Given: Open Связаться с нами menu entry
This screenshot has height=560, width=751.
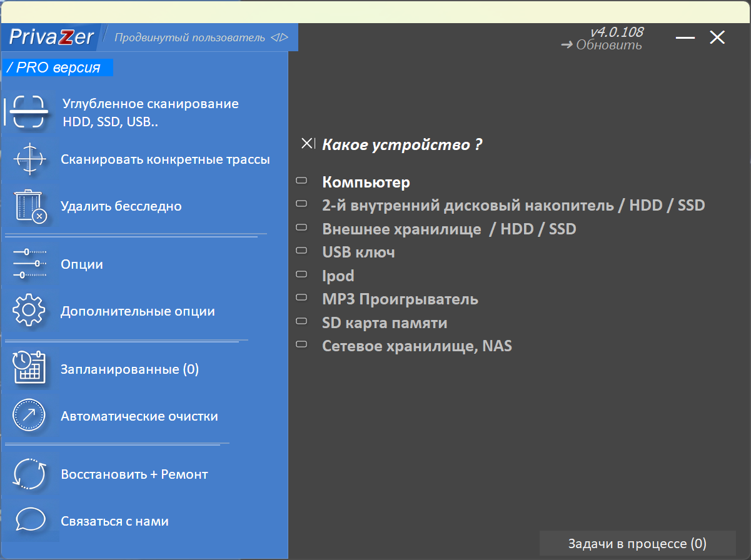Looking at the screenshot, I should click(x=115, y=521).
